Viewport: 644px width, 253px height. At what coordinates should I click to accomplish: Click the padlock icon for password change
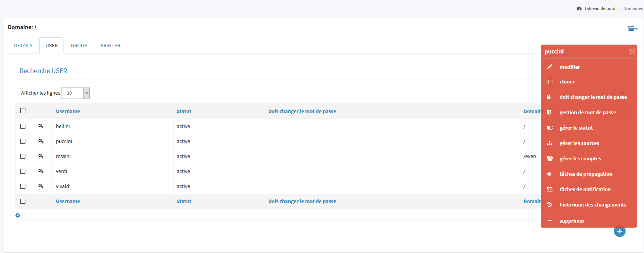point(549,97)
